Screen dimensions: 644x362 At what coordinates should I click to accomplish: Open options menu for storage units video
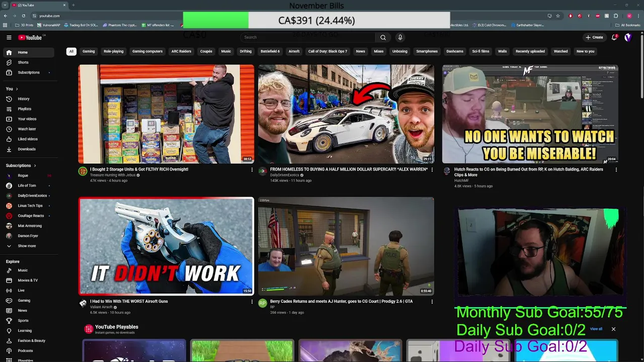[252, 170]
